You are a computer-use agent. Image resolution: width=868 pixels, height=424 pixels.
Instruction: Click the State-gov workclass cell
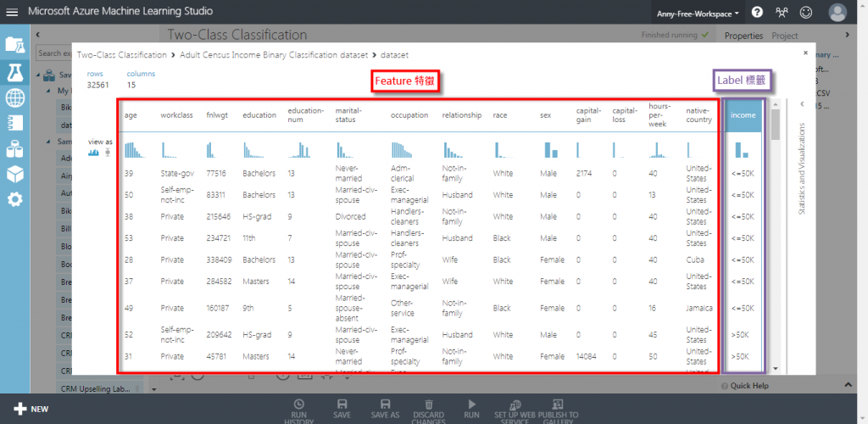(176, 173)
